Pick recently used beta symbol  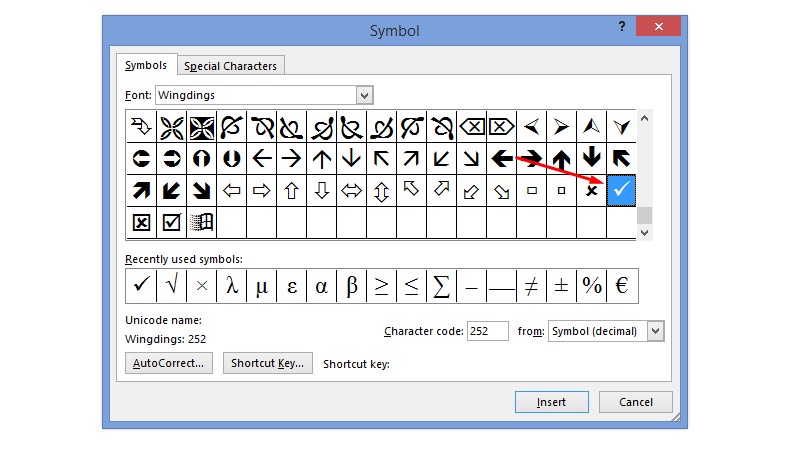point(352,286)
